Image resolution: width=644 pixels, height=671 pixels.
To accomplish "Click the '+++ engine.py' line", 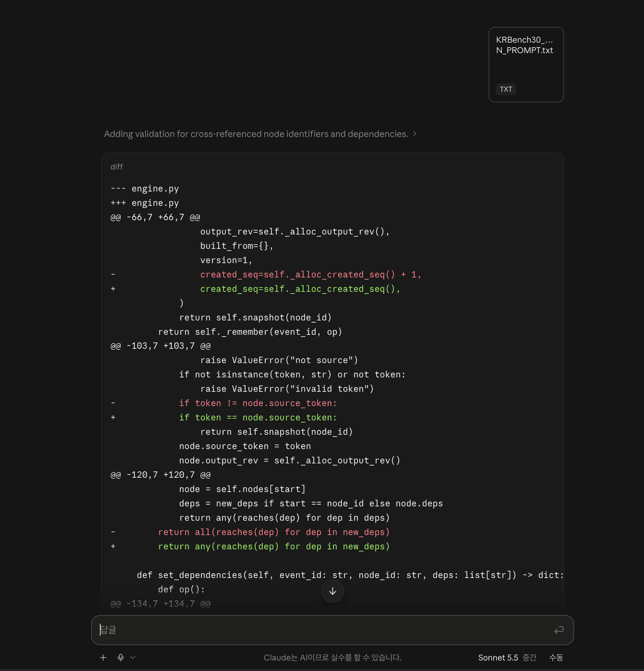I will (144, 203).
